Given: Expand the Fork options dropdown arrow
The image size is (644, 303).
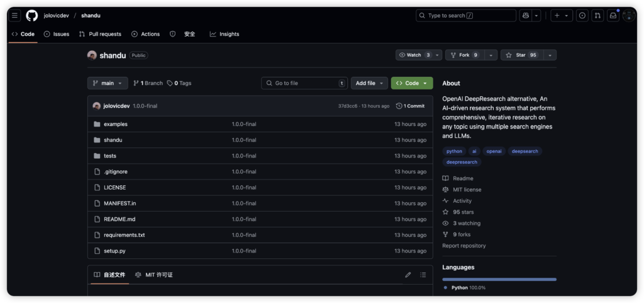Looking at the screenshot, I should [x=491, y=55].
